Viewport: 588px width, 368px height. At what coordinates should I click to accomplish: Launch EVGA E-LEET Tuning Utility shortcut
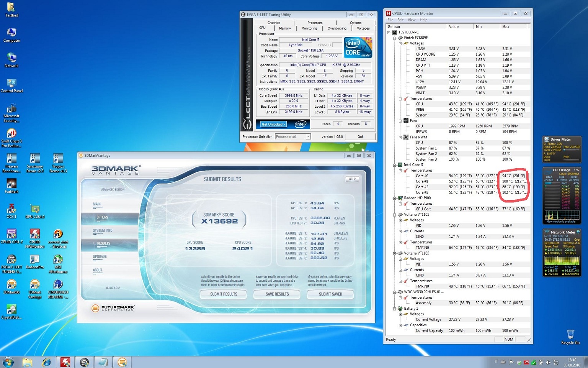[x=11, y=264]
